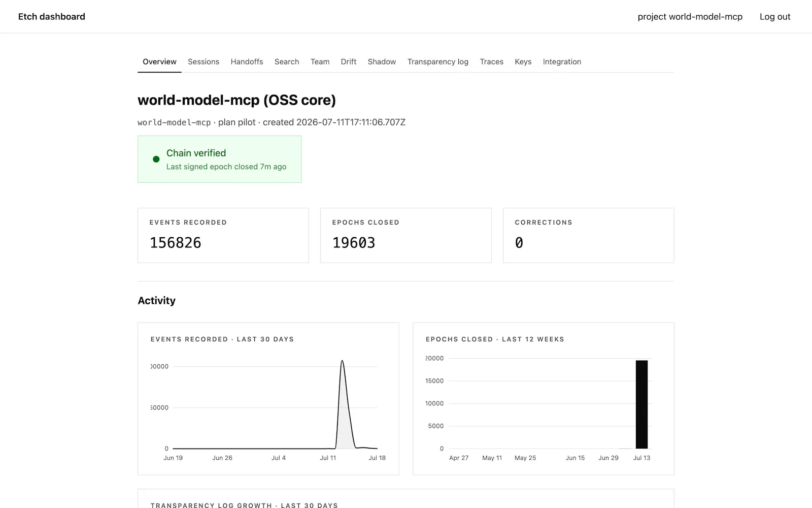
Task: Click the black bar in Epochs Closed chart
Action: click(x=641, y=404)
